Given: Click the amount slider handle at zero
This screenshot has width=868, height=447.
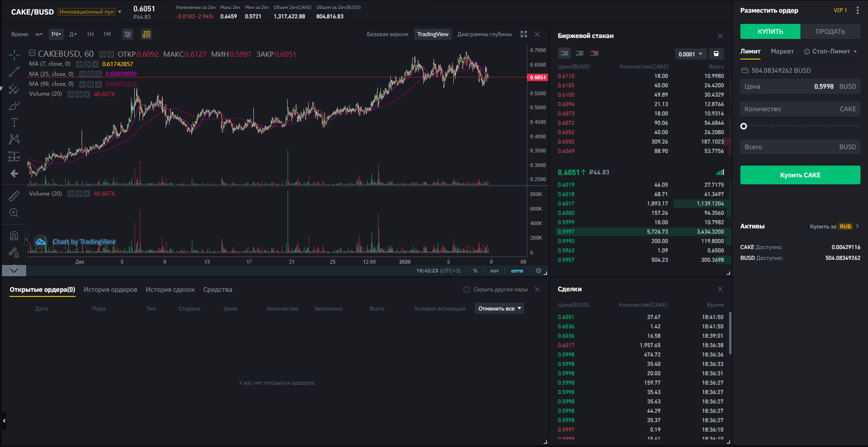Looking at the screenshot, I should (744, 126).
